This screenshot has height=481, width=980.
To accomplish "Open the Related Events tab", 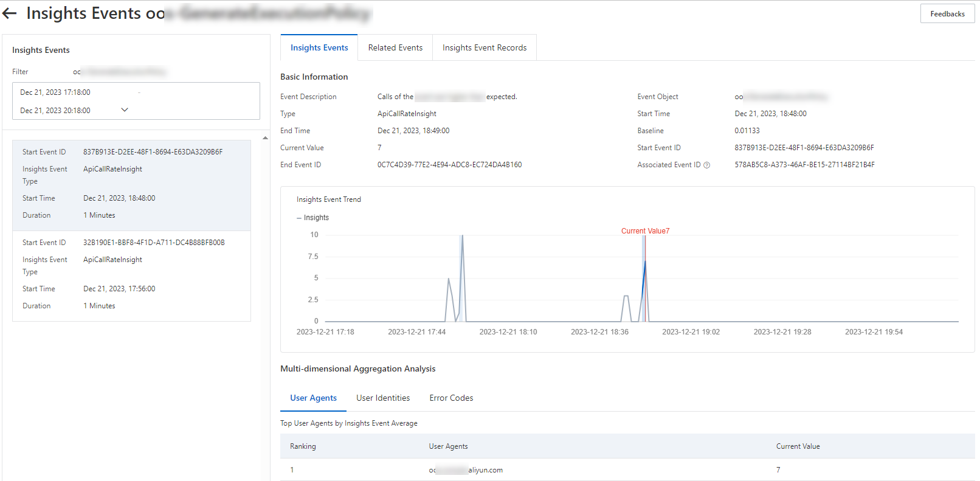I will (395, 47).
